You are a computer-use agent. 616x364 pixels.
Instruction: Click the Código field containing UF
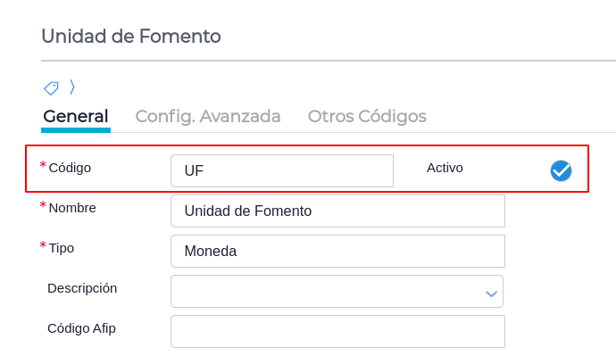coord(281,170)
